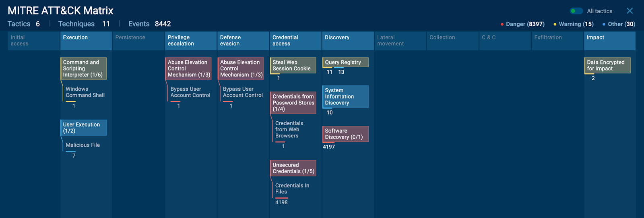This screenshot has width=644, height=218.
Task: Click the Query Registry other count 13
Action: coord(341,72)
